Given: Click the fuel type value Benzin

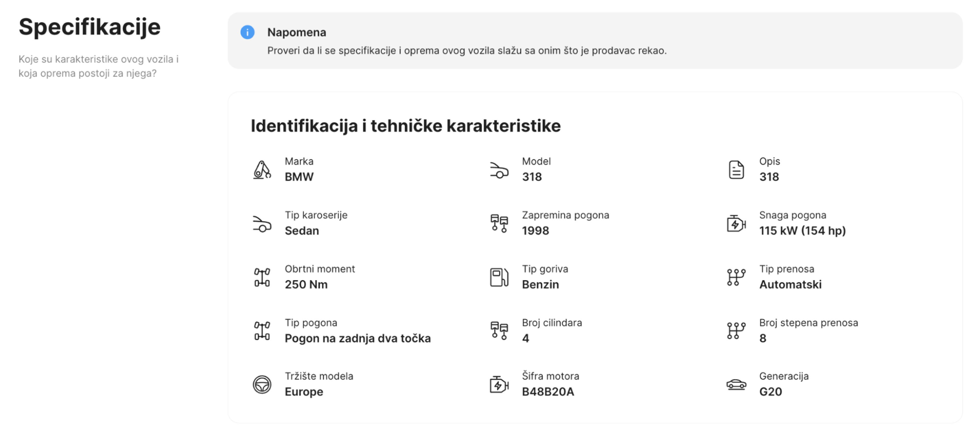Looking at the screenshot, I should pyautogui.click(x=540, y=285).
